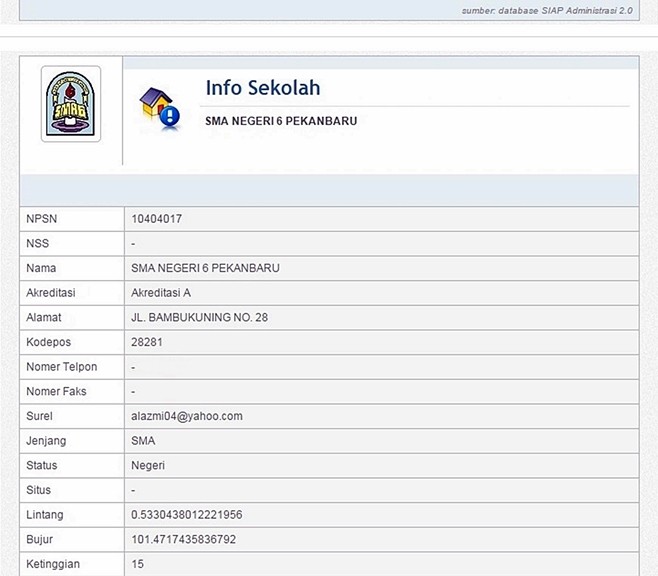
Task: Click the Ketinggian value 15
Action: 138,564
